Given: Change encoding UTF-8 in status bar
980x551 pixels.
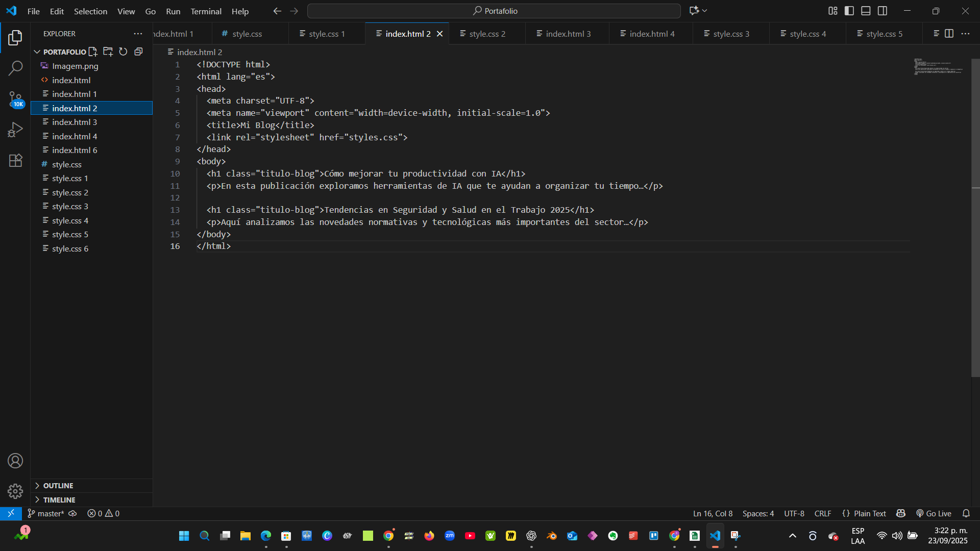Looking at the screenshot, I should pos(794,513).
